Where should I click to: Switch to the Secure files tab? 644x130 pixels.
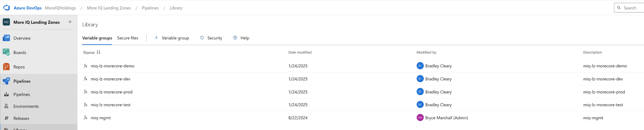click(x=127, y=38)
